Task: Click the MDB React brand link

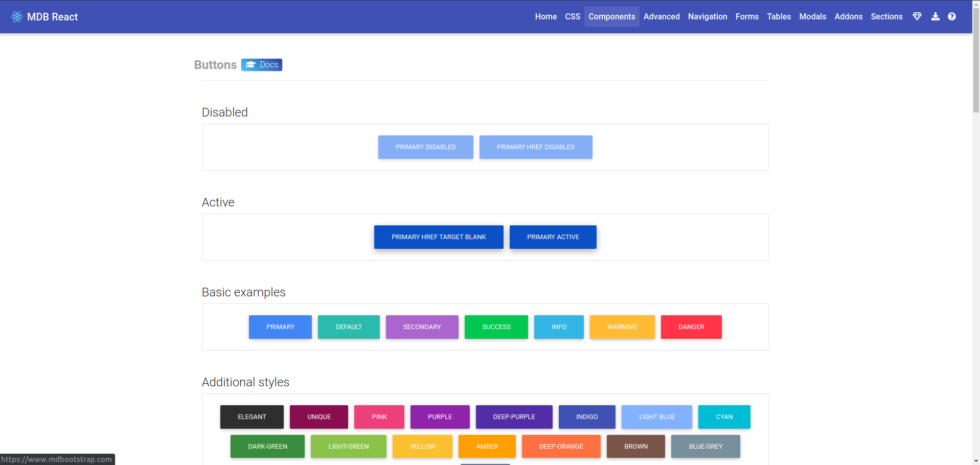Action: click(x=52, y=17)
